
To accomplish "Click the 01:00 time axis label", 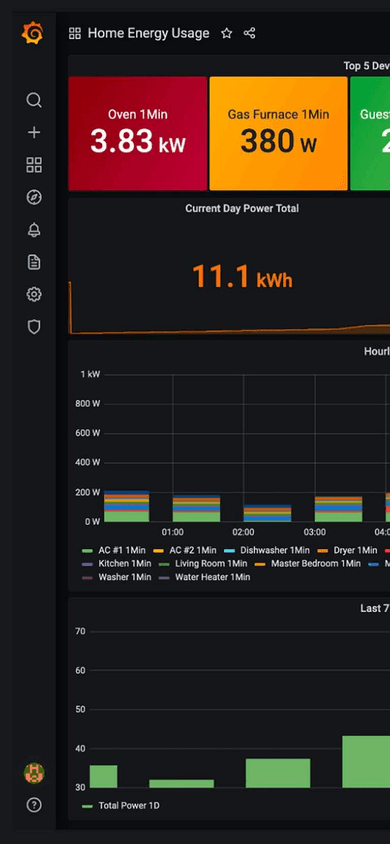I will (x=173, y=532).
